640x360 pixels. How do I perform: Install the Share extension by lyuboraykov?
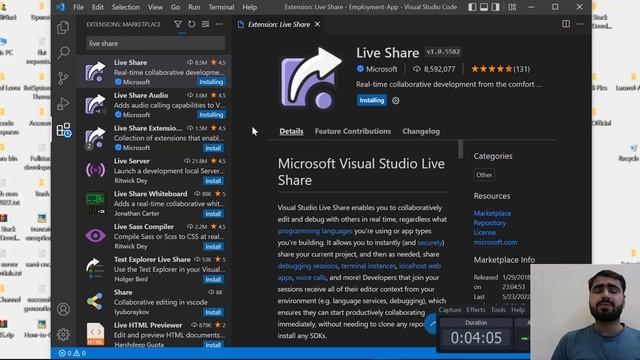pyautogui.click(x=213, y=312)
